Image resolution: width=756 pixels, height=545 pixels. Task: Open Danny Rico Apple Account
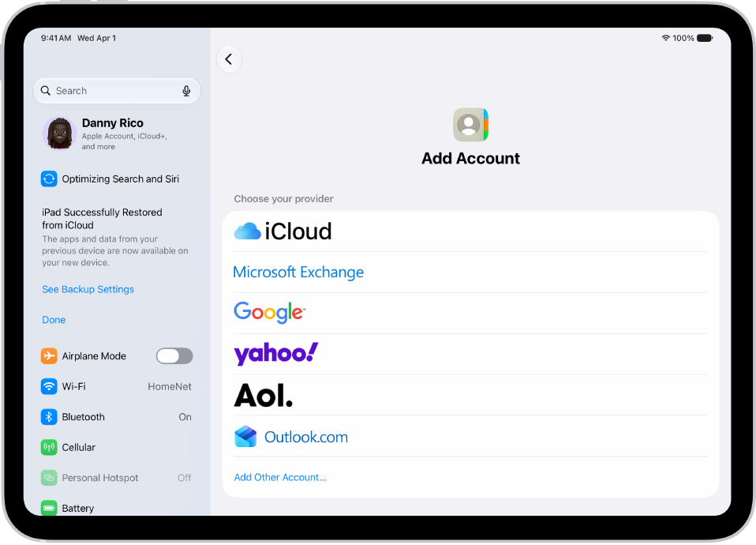coord(117,134)
